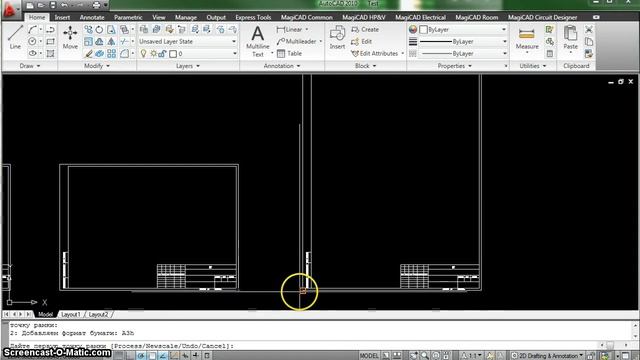Select the Move tool

(70, 37)
